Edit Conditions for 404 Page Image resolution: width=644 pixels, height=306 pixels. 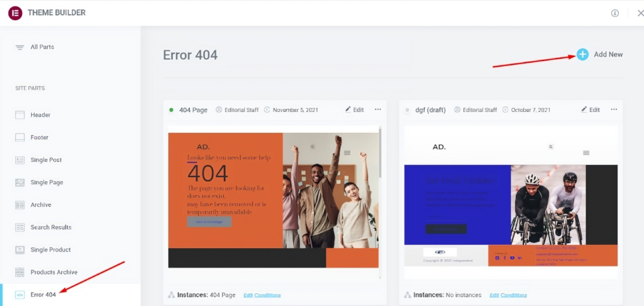tap(262, 295)
